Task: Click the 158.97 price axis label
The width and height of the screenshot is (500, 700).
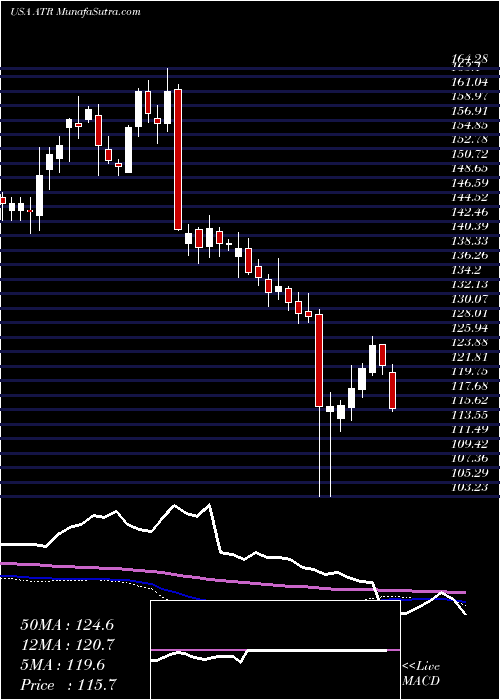Action: point(470,96)
